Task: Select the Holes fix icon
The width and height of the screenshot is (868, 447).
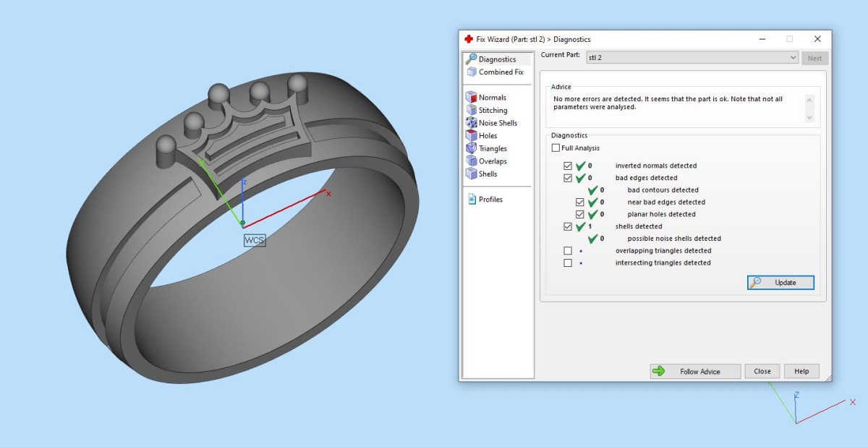Action: pos(471,135)
